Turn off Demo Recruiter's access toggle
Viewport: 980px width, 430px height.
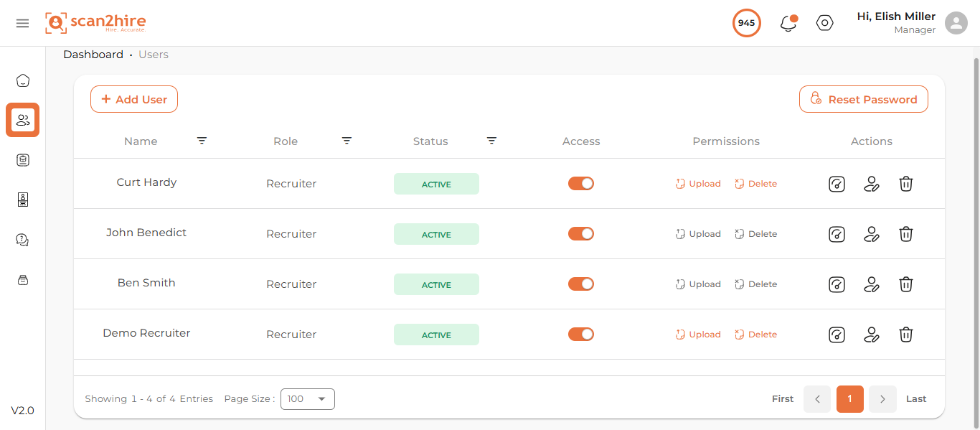(x=581, y=335)
